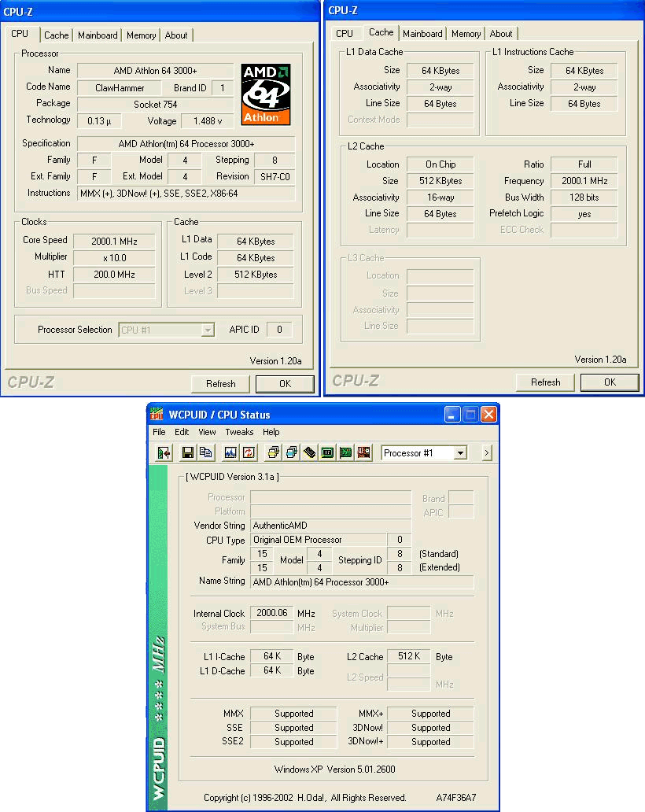Screen dimensions: 645x812
Task: Switch to Mainboard tab in left CPU-Z window
Action: click(x=98, y=35)
